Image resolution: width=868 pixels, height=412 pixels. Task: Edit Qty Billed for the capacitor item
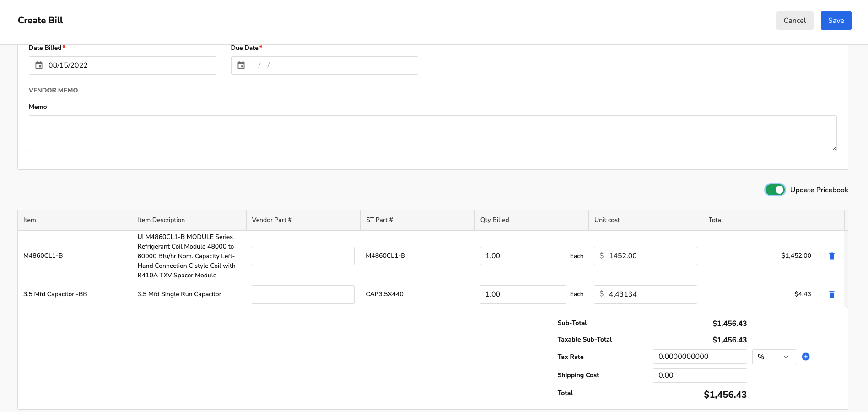click(523, 294)
